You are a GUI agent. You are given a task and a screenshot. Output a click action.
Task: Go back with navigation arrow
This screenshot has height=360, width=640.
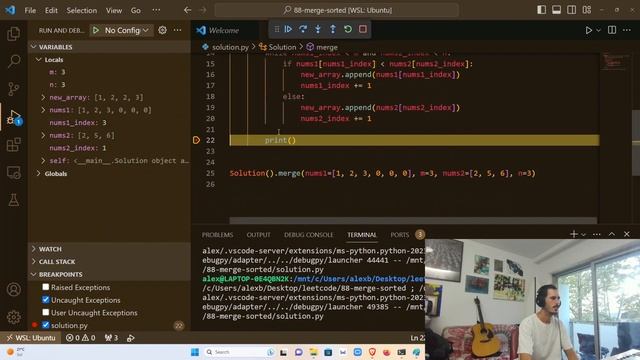tap(187, 10)
